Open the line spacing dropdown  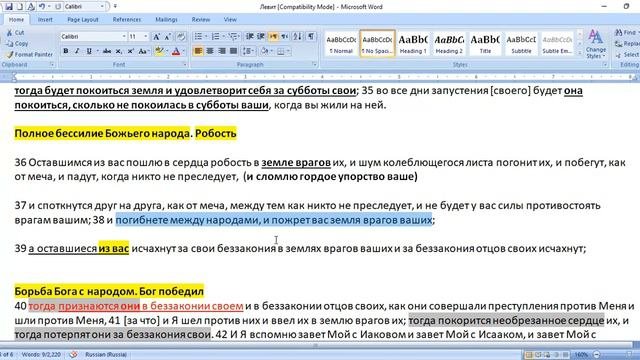pyautogui.click(x=248, y=51)
